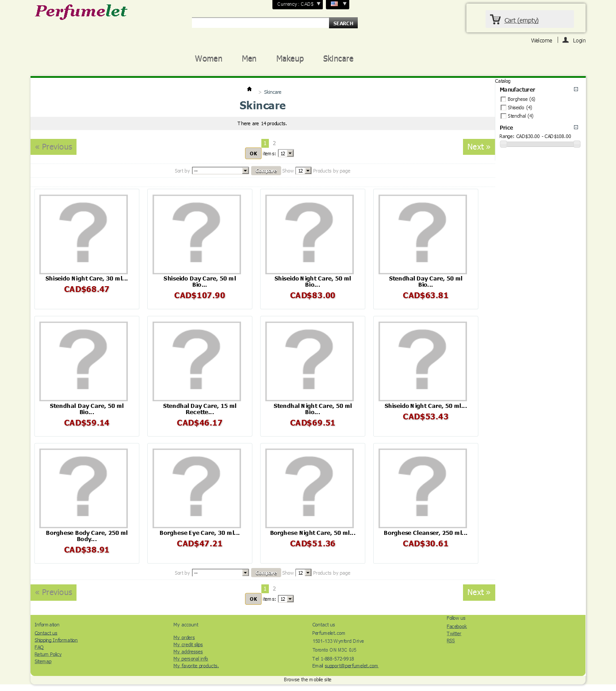This screenshot has height=691, width=616.
Task: Open the My credit slips footer link
Action: click(188, 645)
